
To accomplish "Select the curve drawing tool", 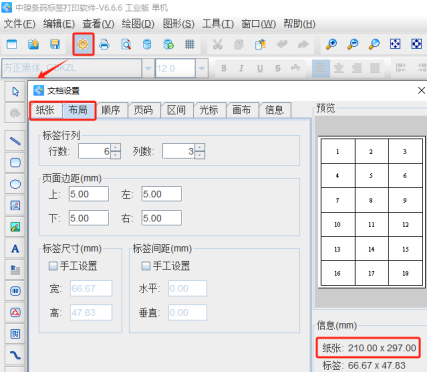I will 15,355.
